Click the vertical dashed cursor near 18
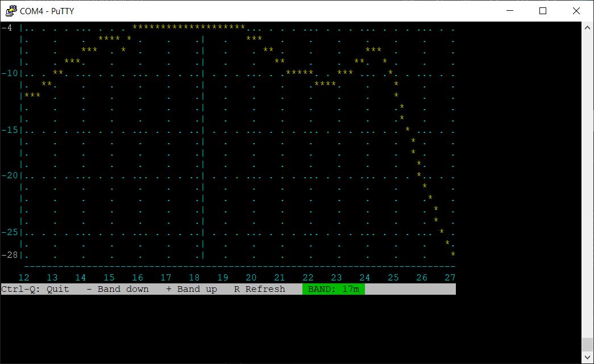 click(203, 142)
